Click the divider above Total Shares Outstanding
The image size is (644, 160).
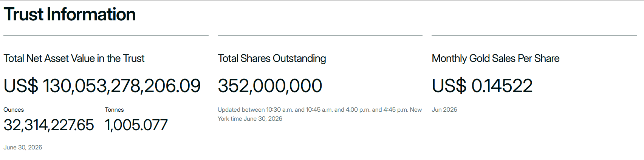pyautogui.click(x=320, y=35)
